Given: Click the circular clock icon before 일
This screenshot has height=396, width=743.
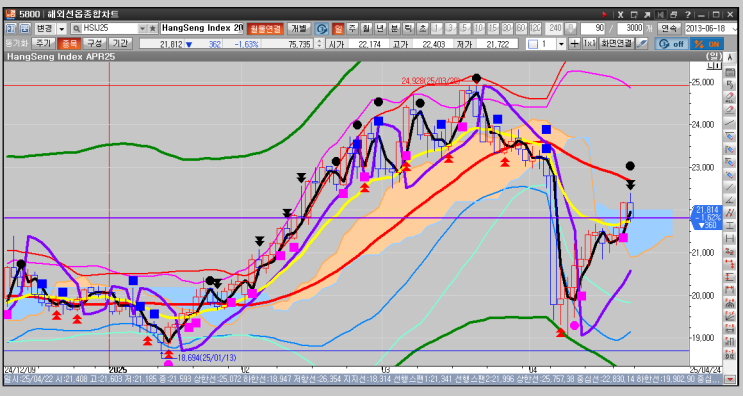Looking at the screenshot, I should point(322,29).
